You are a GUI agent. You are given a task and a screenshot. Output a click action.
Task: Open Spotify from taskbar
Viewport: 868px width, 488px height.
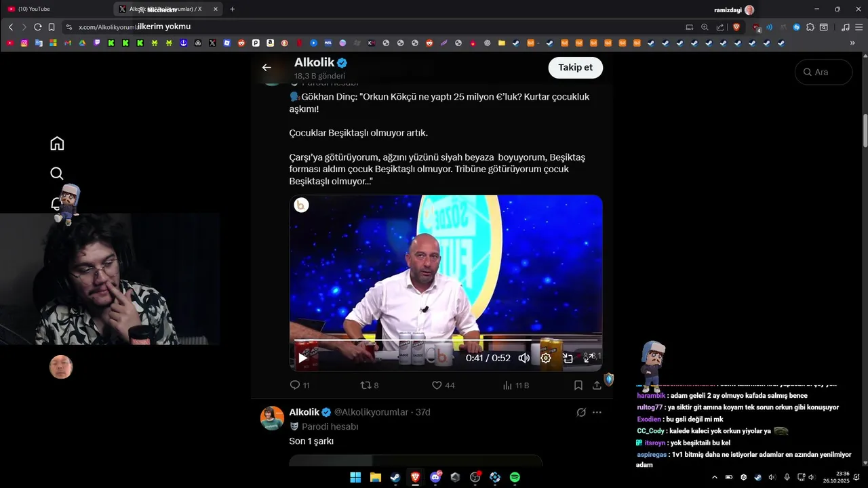tap(515, 477)
